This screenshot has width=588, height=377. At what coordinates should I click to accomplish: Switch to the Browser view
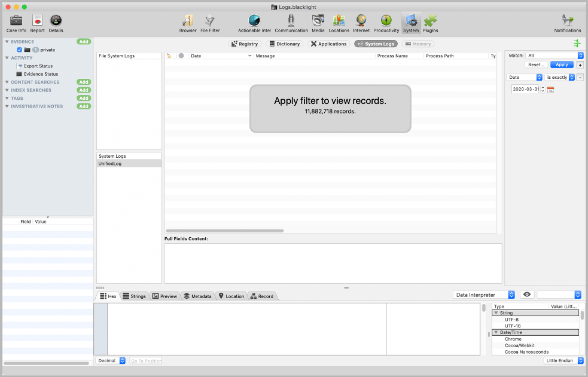(x=188, y=23)
